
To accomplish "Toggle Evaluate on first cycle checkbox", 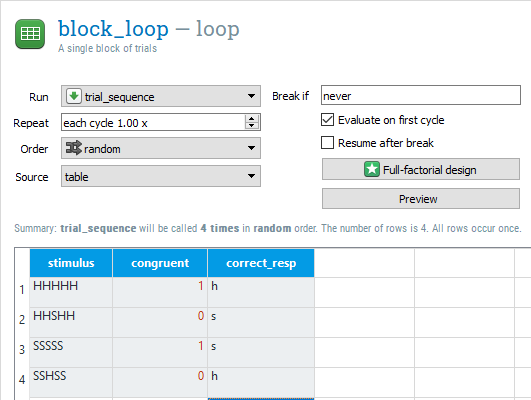I will [x=327, y=120].
